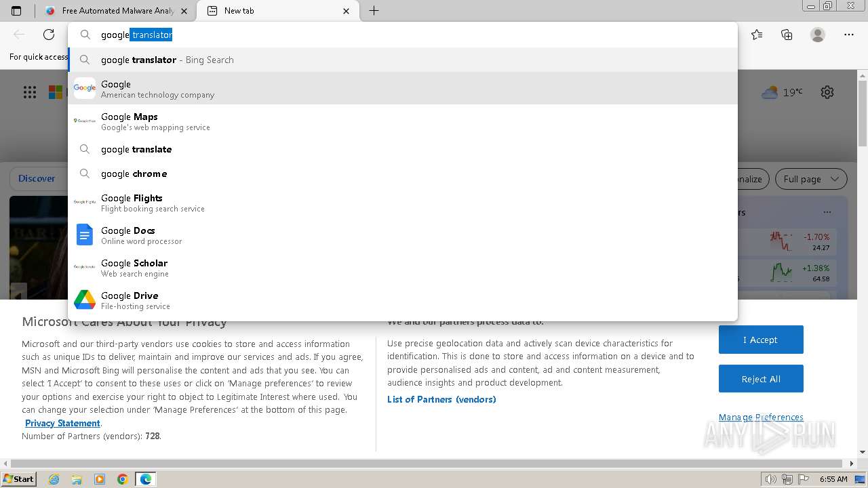Close the New tab tab

click(347, 11)
